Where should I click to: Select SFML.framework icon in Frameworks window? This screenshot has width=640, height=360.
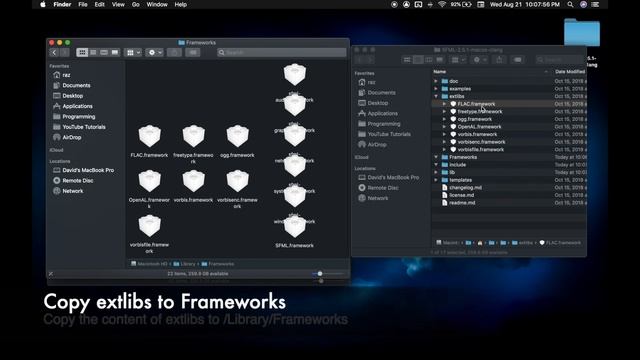pyautogui.click(x=295, y=227)
